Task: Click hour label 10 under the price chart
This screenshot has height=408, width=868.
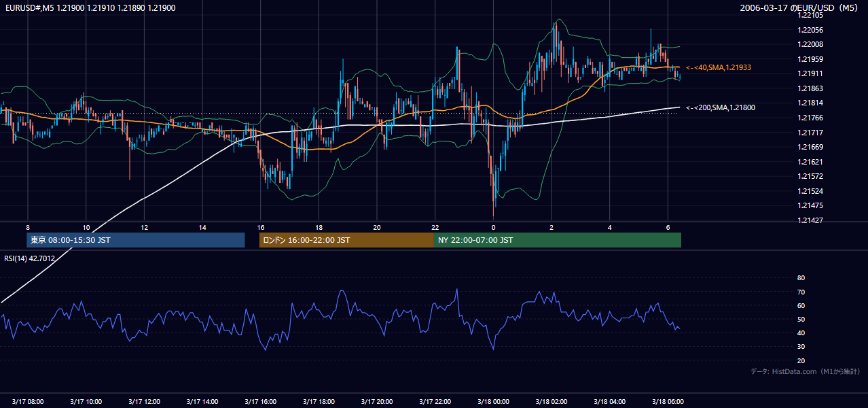Action: click(x=86, y=227)
